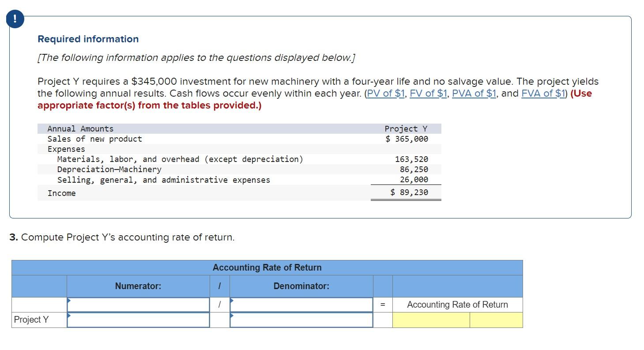Open the denominator label dropdown in the blank row

click(x=301, y=305)
